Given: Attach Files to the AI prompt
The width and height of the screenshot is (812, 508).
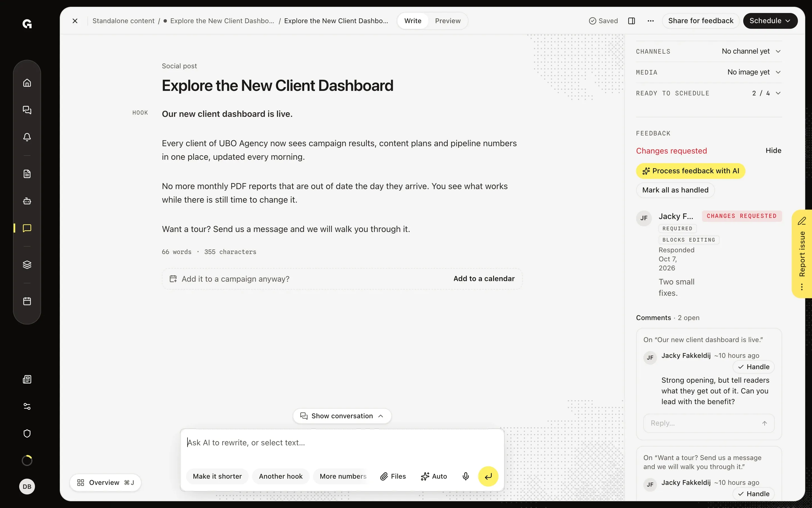Looking at the screenshot, I should [x=393, y=476].
